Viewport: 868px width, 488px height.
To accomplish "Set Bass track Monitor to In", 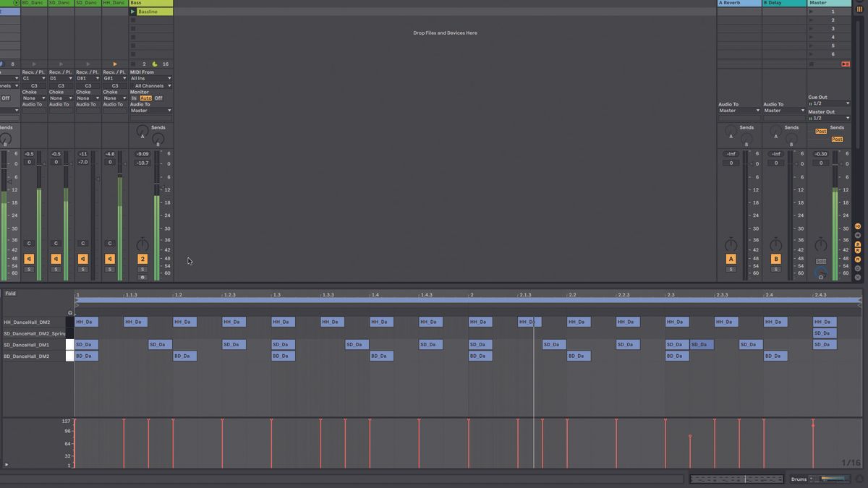I will pyautogui.click(x=135, y=98).
